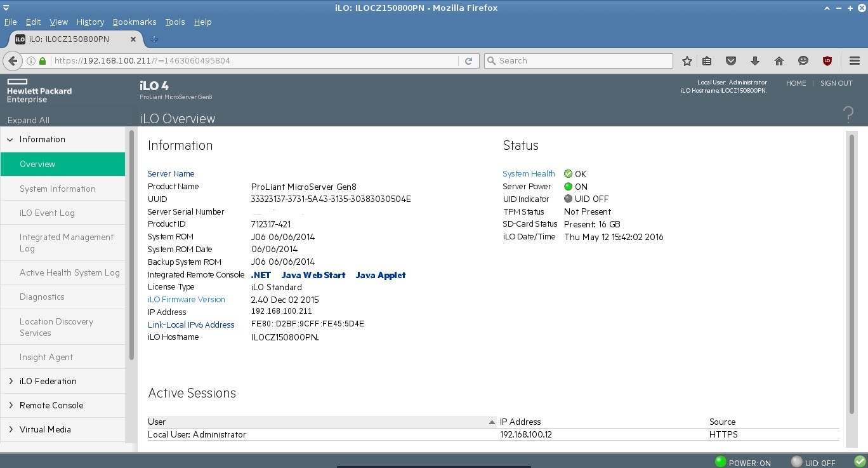Click the Source column header

click(x=722, y=422)
